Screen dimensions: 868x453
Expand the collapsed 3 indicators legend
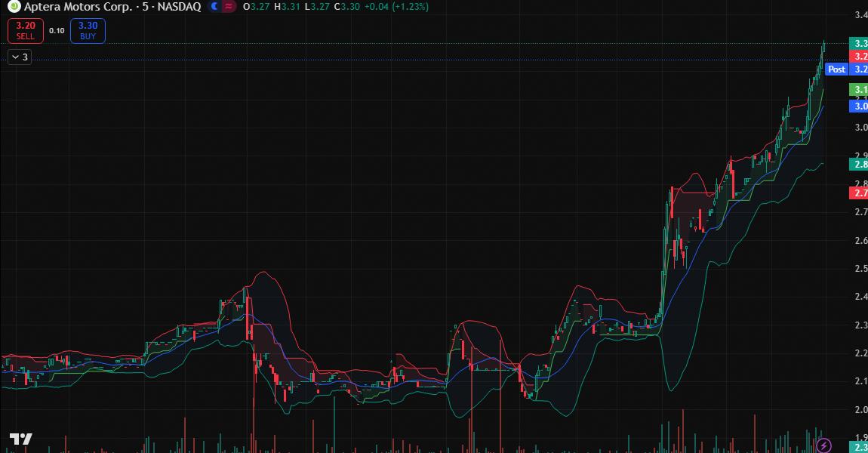coord(20,57)
